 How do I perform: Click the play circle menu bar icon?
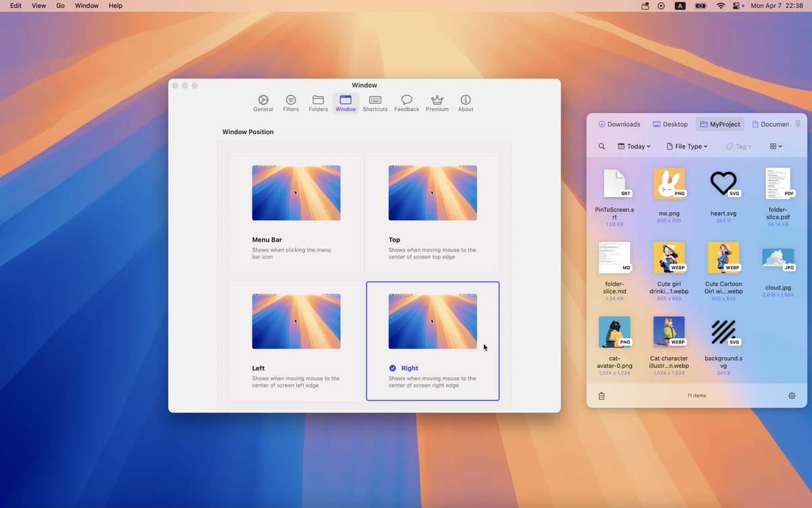point(661,5)
